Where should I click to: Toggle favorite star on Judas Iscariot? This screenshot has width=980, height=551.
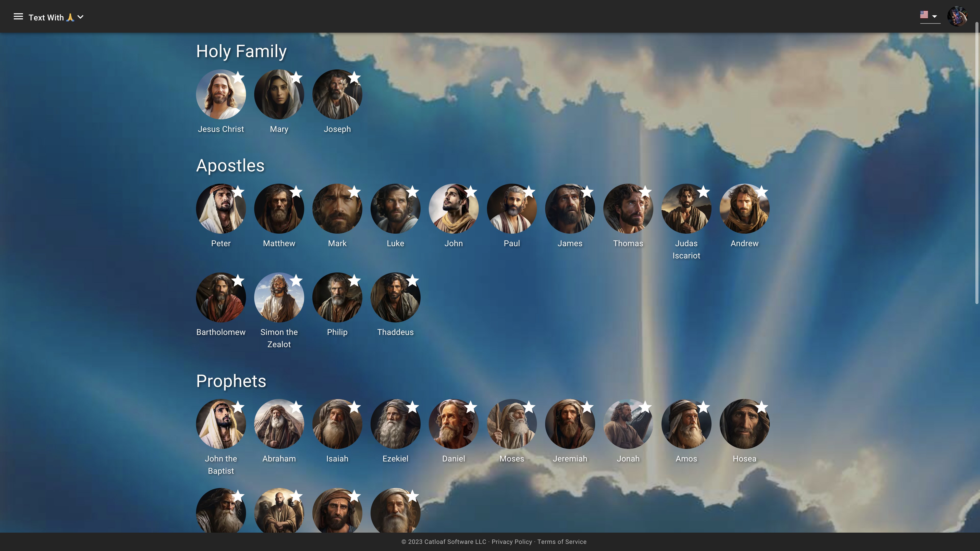[703, 192]
